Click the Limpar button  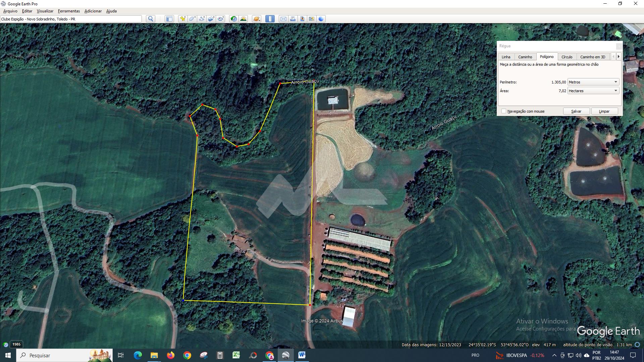coord(604,111)
